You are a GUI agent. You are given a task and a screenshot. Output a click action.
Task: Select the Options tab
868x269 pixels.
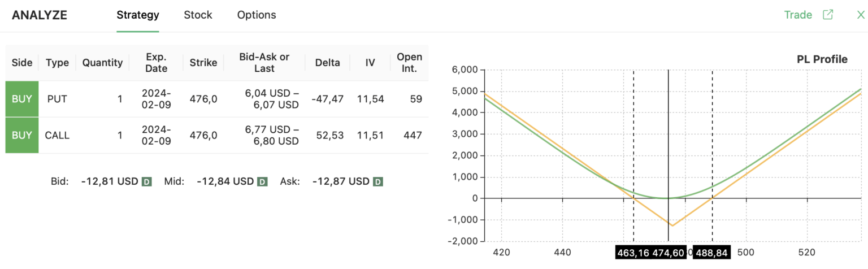[x=257, y=15]
